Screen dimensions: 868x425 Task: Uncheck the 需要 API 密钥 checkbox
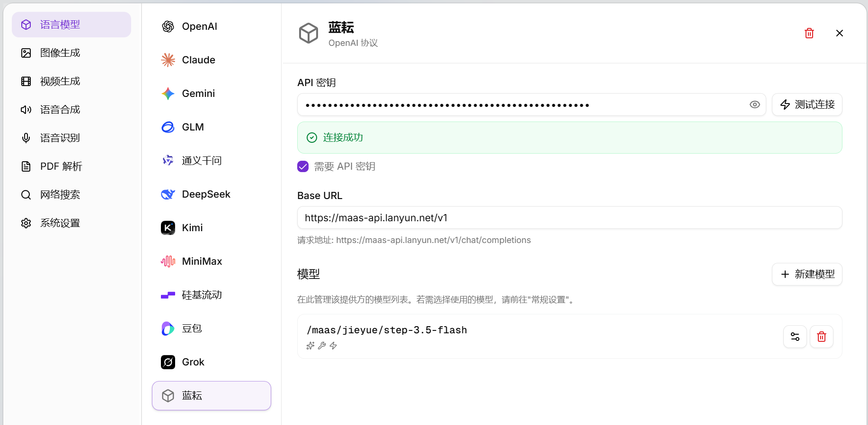[x=303, y=166]
